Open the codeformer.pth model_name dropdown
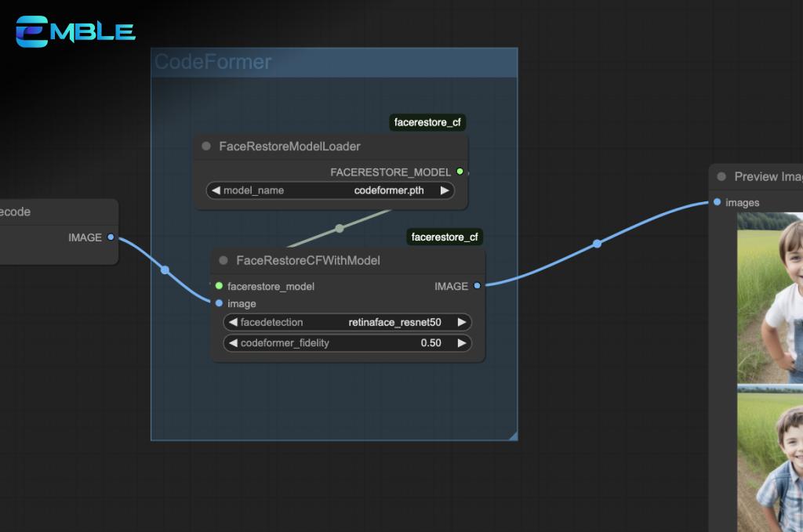Screen dimensions: 803x532 pyautogui.click(x=330, y=190)
